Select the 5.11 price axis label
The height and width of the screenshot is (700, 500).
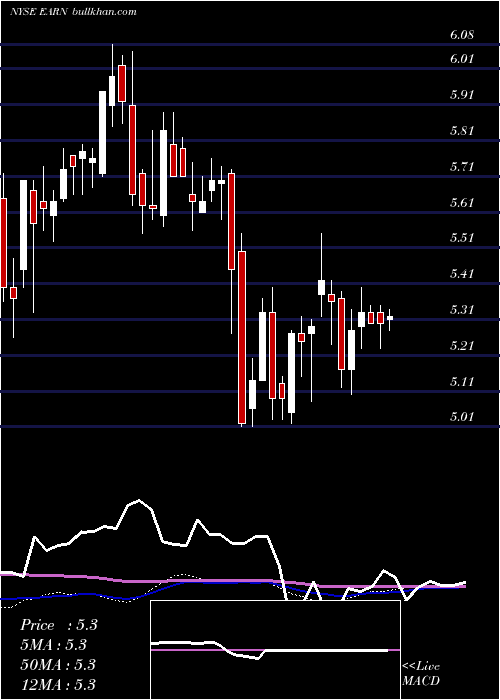coord(462,382)
